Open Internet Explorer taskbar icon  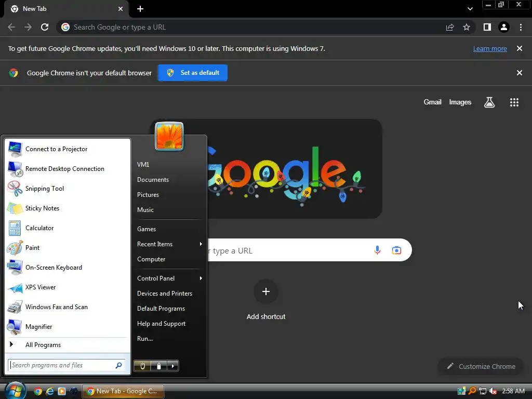click(50, 391)
